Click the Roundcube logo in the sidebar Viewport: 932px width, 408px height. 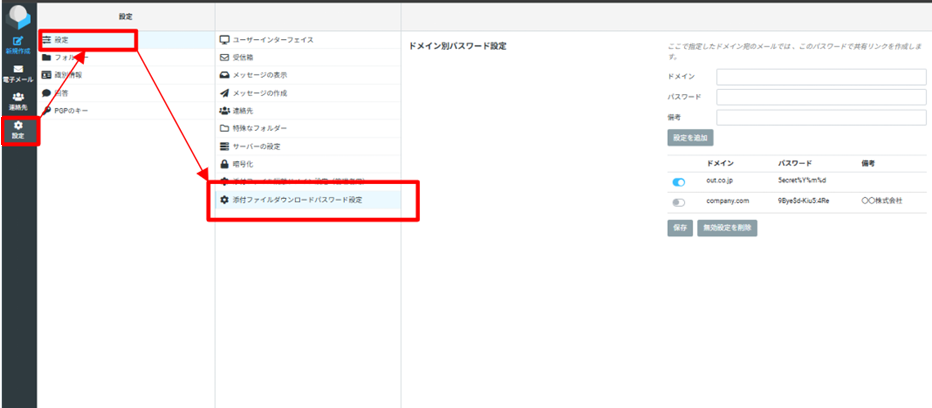[18, 17]
